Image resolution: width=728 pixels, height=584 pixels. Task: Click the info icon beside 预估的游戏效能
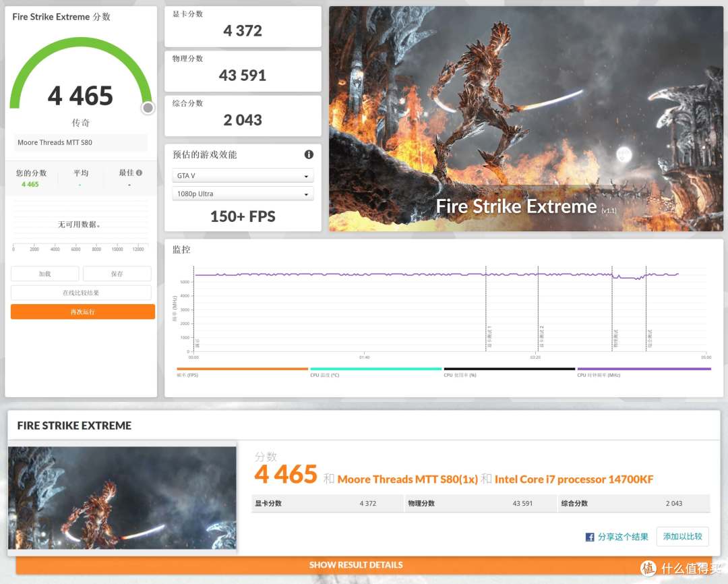pyautogui.click(x=309, y=154)
